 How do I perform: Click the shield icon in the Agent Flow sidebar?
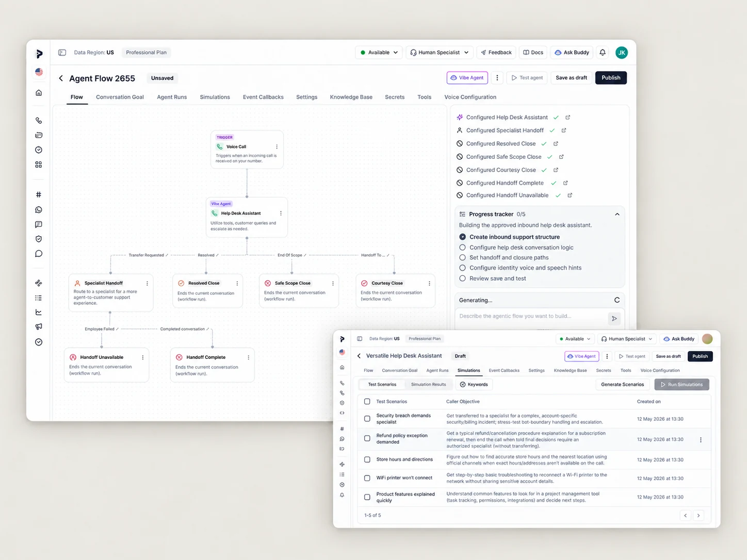click(39, 239)
